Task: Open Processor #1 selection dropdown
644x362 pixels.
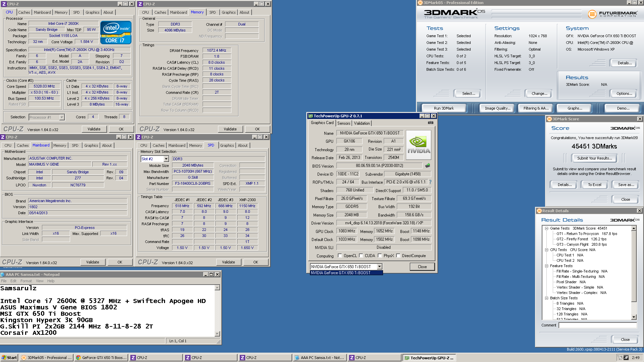Action: pos(62,117)
